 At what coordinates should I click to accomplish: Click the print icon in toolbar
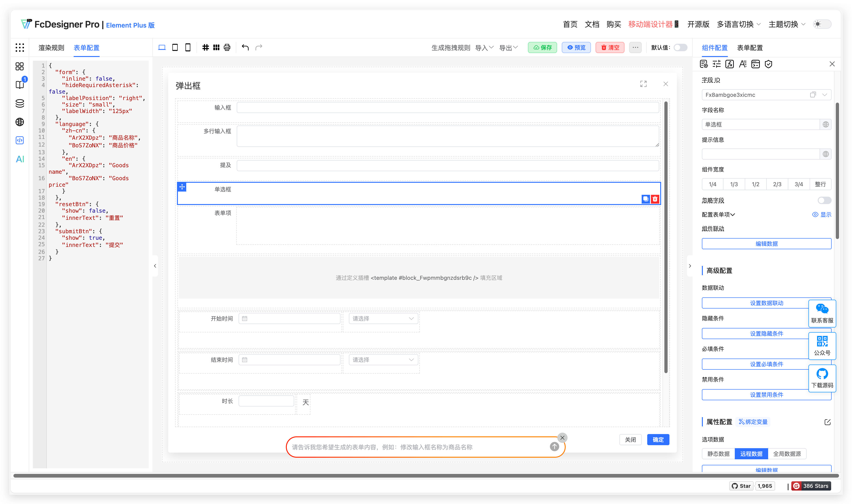(x=227, y=47)
